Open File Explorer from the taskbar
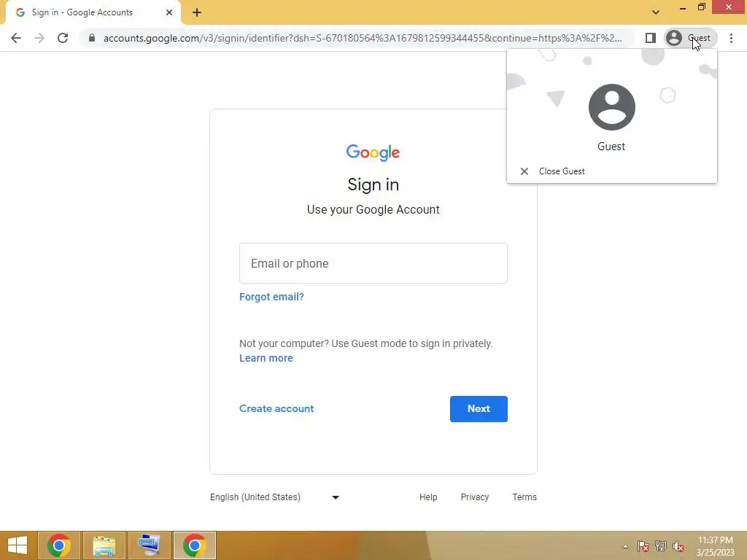Image resolution: width=747 pixels, height=560 pixels. point(104,545)
